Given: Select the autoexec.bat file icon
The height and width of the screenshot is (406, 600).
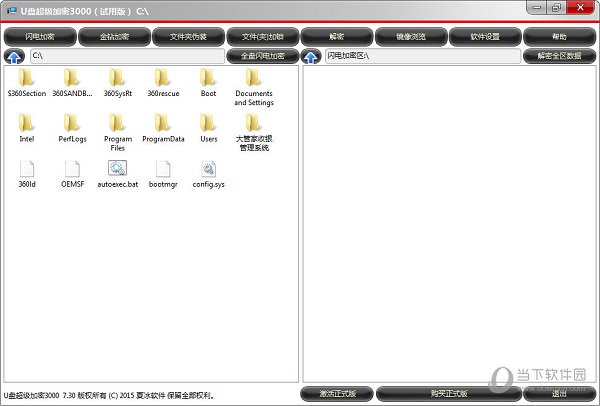Looking at the screenshot, I should [118, 169].
